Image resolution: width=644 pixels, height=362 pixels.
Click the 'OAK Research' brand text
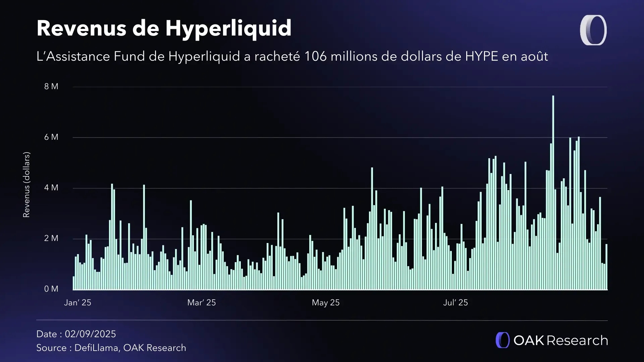(x=560, y=340)
